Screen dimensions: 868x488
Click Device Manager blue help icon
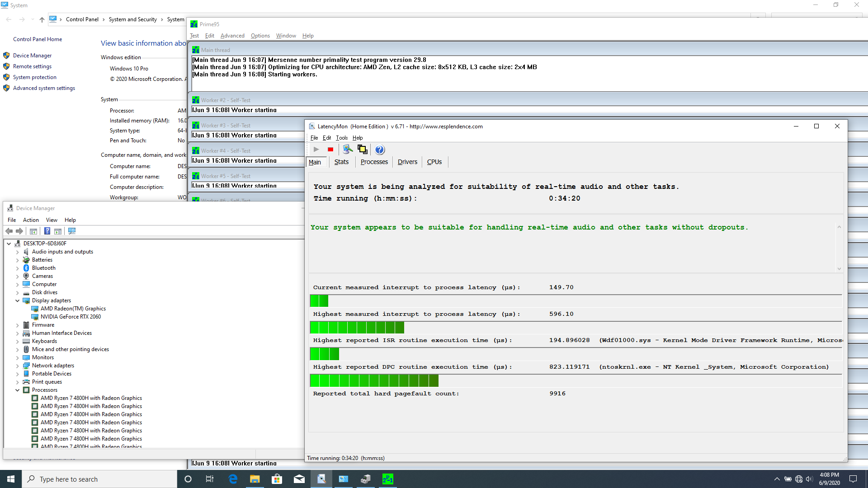47,231
